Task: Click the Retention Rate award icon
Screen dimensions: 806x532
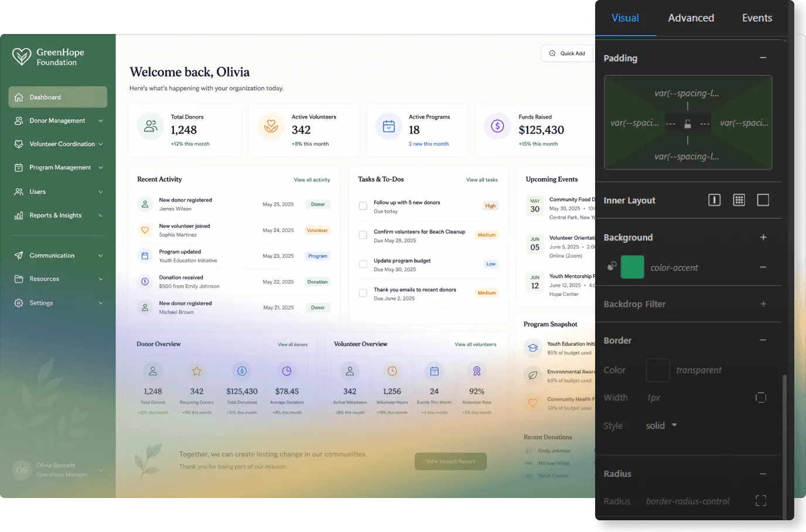Action: pos(477,371)
